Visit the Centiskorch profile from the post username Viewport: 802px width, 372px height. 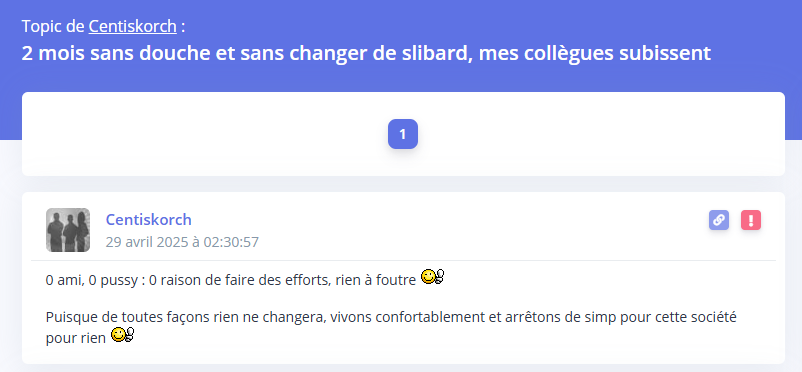pyautogui.click(x=148, y=220)
